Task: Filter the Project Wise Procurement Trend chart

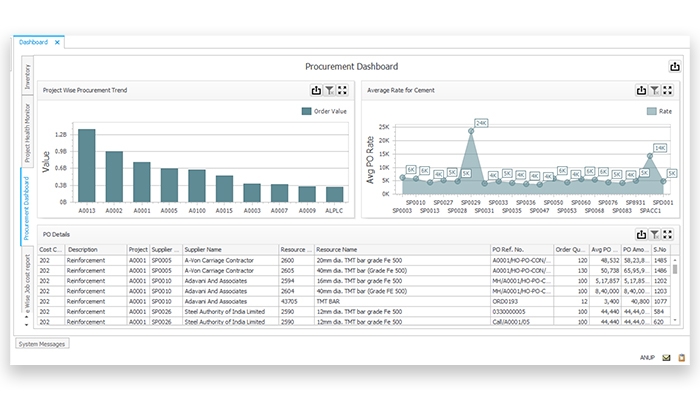Action: 329,90
